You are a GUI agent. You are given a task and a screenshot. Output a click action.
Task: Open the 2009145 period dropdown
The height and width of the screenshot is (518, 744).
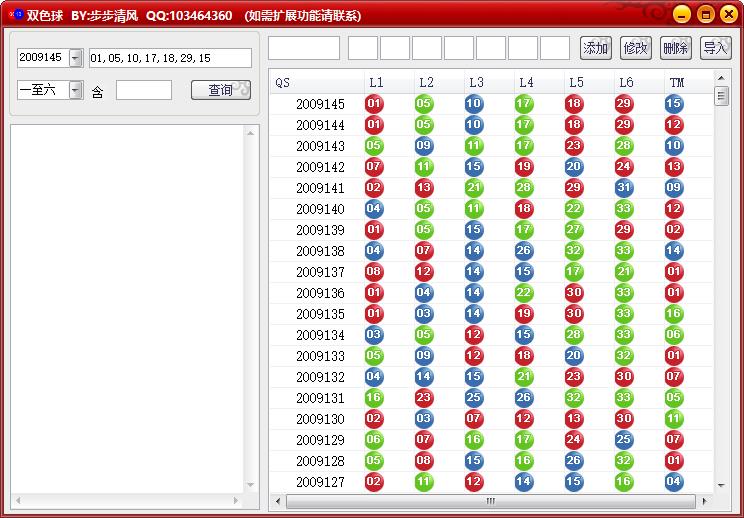tap(75, 58)
